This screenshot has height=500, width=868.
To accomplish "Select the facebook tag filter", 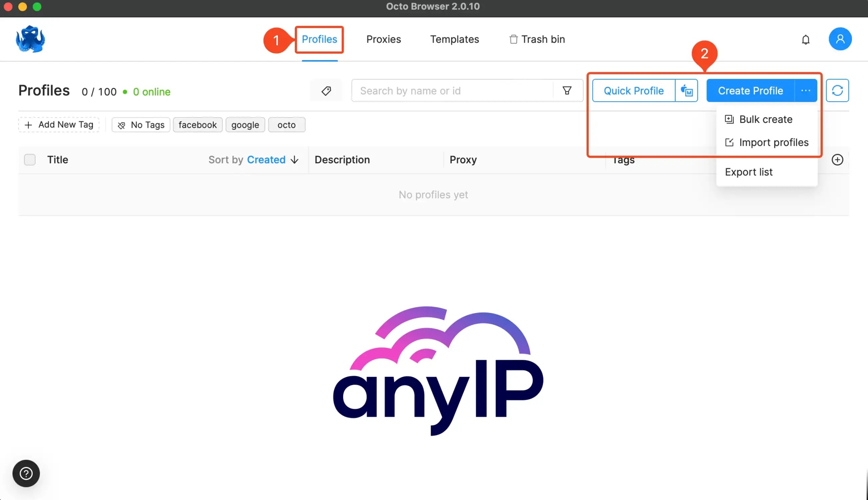I will (x=197, y=125).
